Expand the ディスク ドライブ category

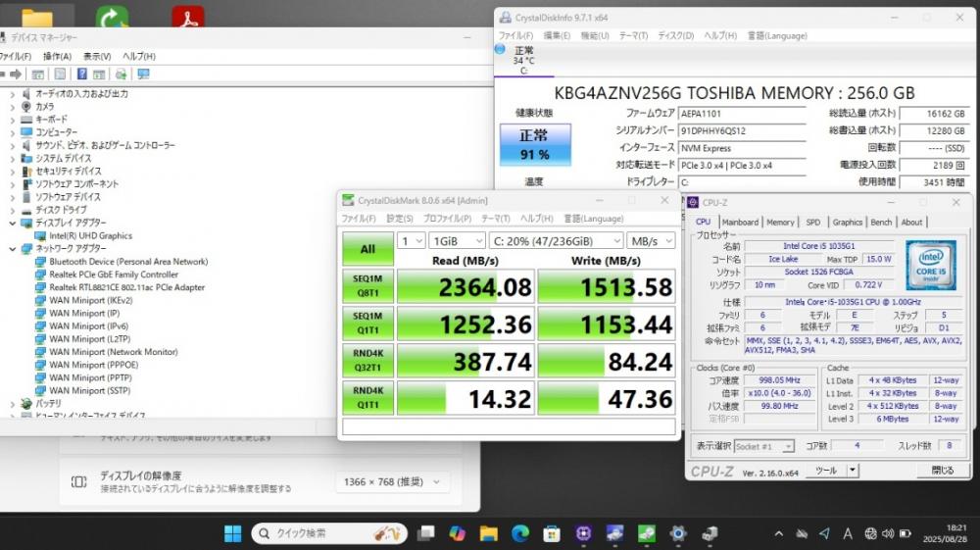12,210
